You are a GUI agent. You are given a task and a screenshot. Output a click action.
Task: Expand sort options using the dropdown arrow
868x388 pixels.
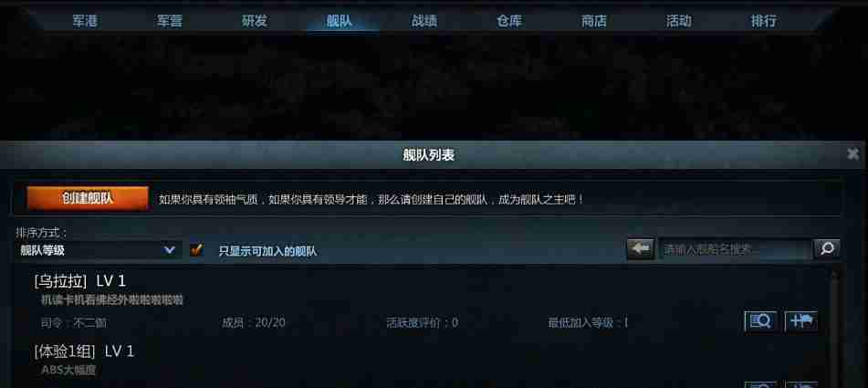pyautogui.click(x=170, y=250)
